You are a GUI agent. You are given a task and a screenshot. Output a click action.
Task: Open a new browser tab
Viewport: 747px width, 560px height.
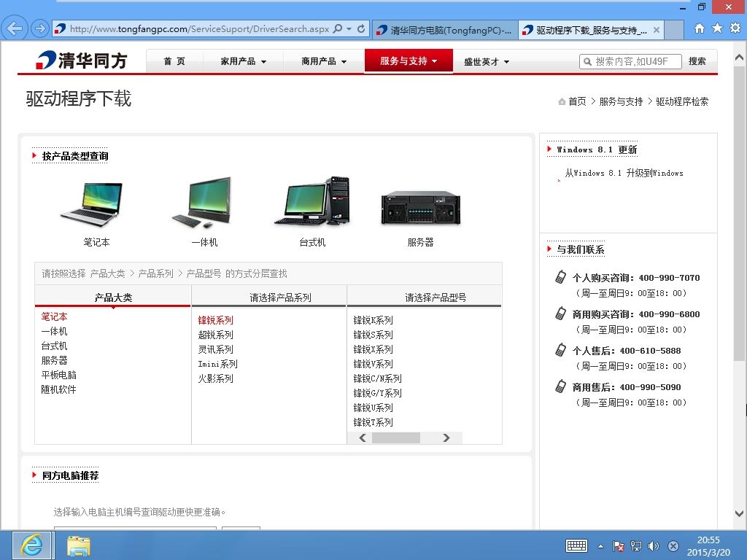[673, 30]
